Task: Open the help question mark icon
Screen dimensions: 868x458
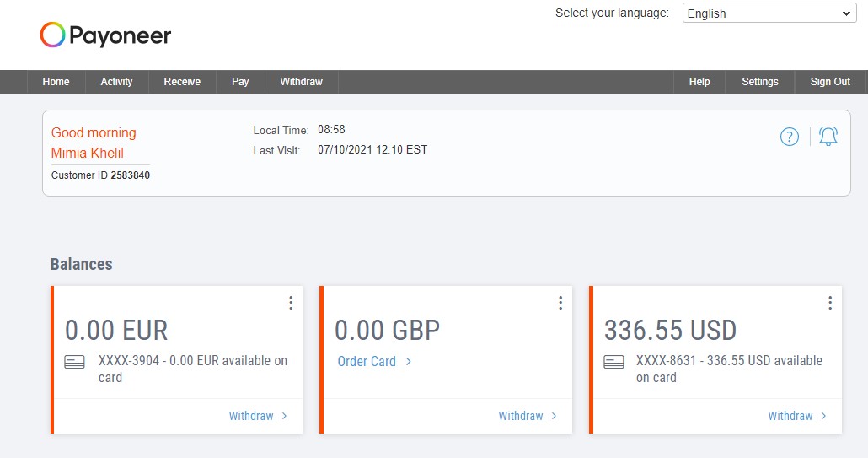Action: pyautogui.click(x=790, y=137)
